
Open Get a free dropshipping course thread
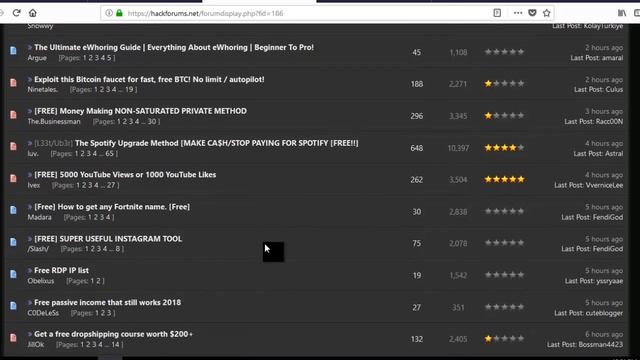pyautogui.click(x=113, y=334)
